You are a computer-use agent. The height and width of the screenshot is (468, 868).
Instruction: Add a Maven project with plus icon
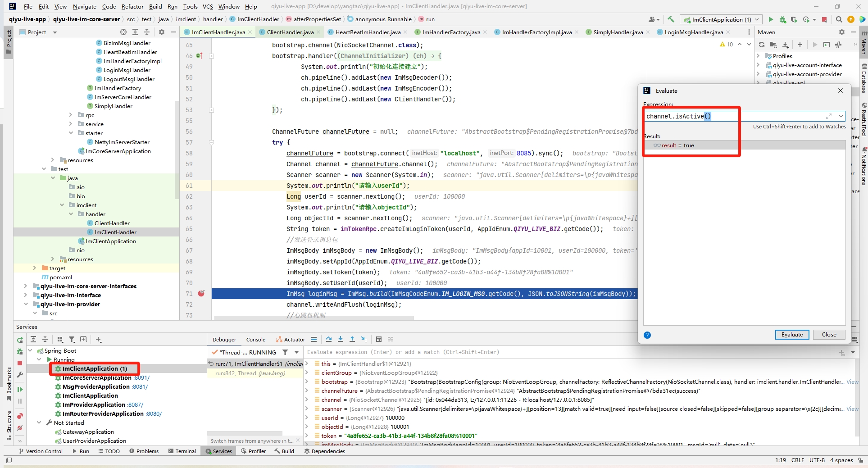pyautogui.click(x=800, y=45)
